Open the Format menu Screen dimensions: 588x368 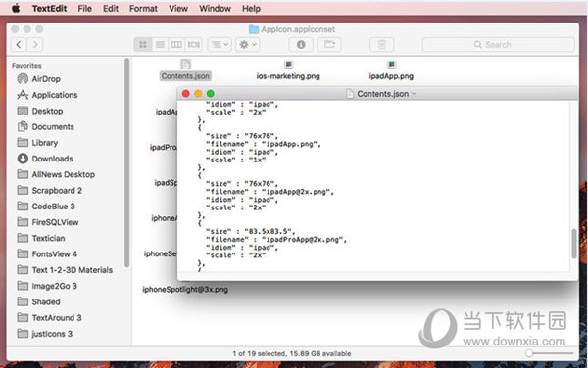(143, 8)
